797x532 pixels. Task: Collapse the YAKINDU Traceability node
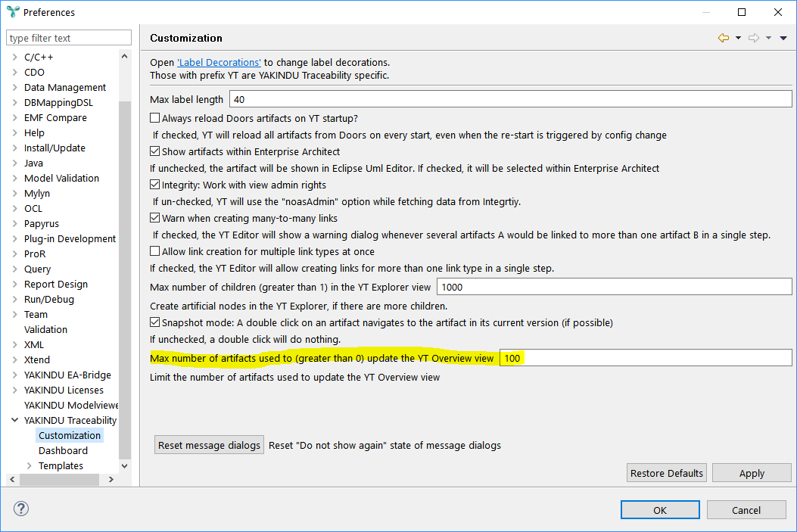[14, 420]
